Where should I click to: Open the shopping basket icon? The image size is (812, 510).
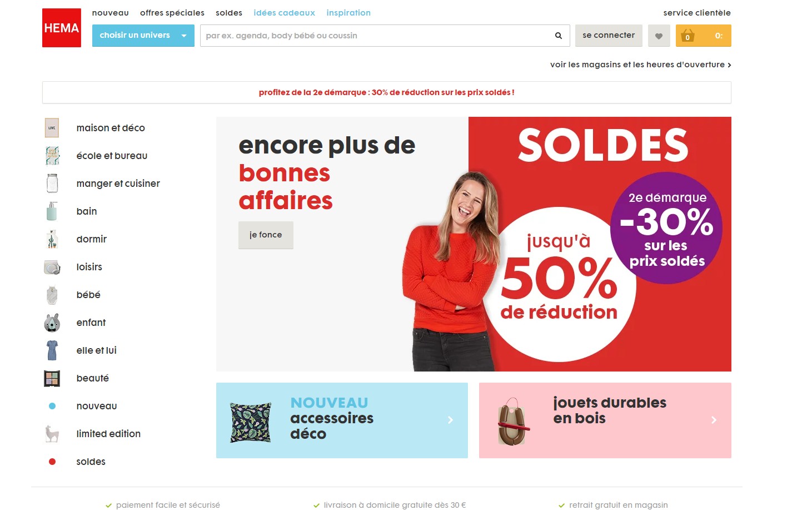pyautogui.click(x=688, y=36)
